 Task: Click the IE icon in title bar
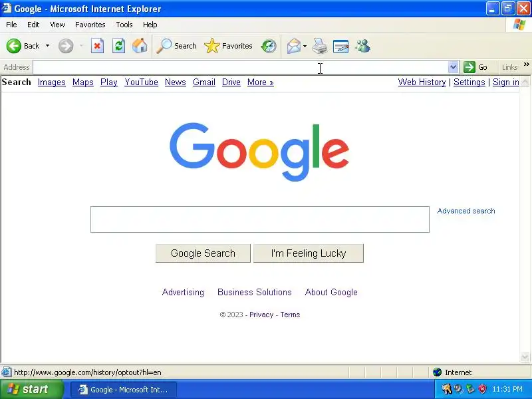pyautogui.click(x=6, y=8)
